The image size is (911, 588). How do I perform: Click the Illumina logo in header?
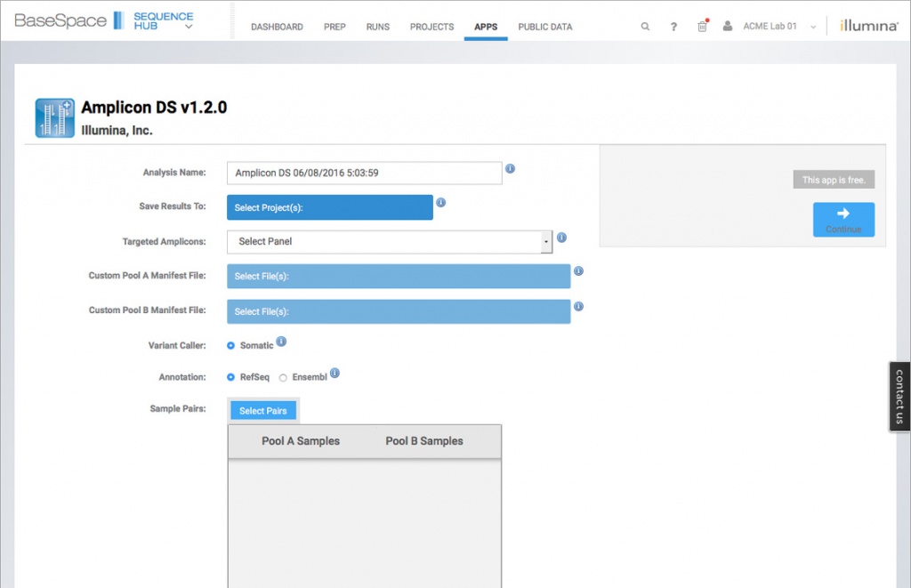tap(868, 26)
